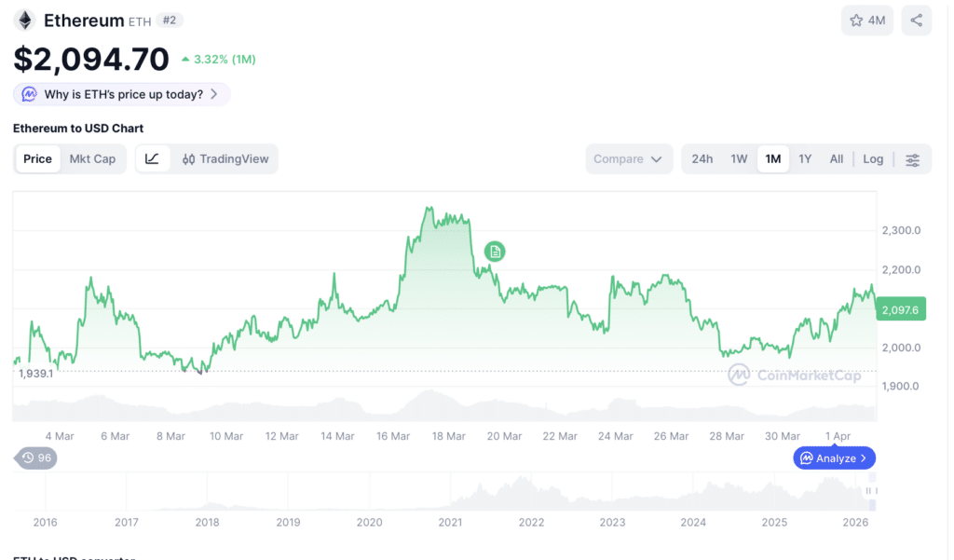This screenshot has height=560, width=954.
Task: Click the $2,094.70 price text
Action: 91,59
